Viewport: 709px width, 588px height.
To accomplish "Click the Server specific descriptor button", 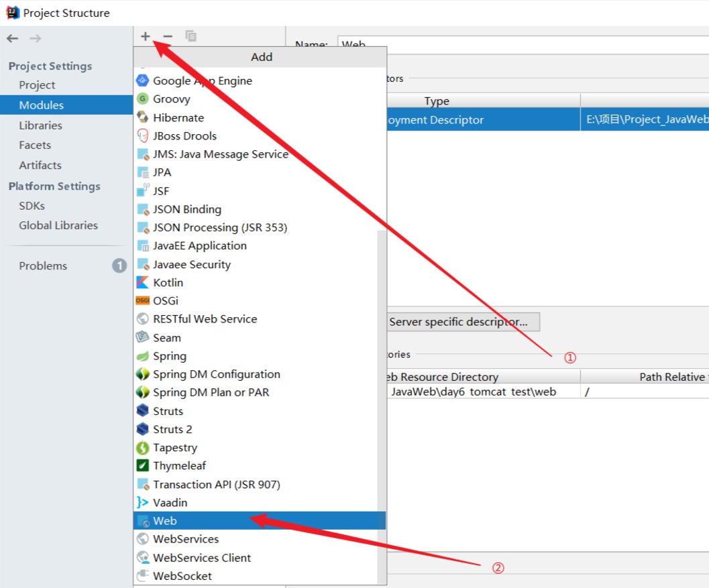I will coord(463,322).
